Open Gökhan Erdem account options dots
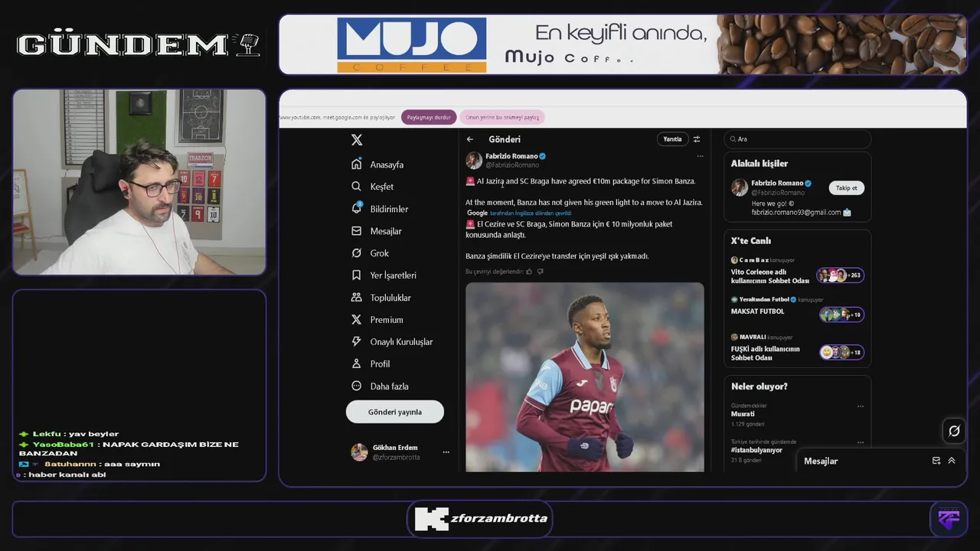The image size is (980, 551). (446, 452)
